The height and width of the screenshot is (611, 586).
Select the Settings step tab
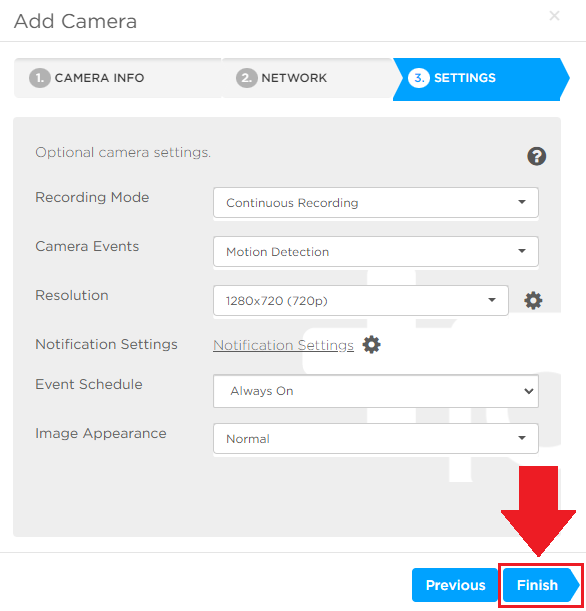point(481,79)
